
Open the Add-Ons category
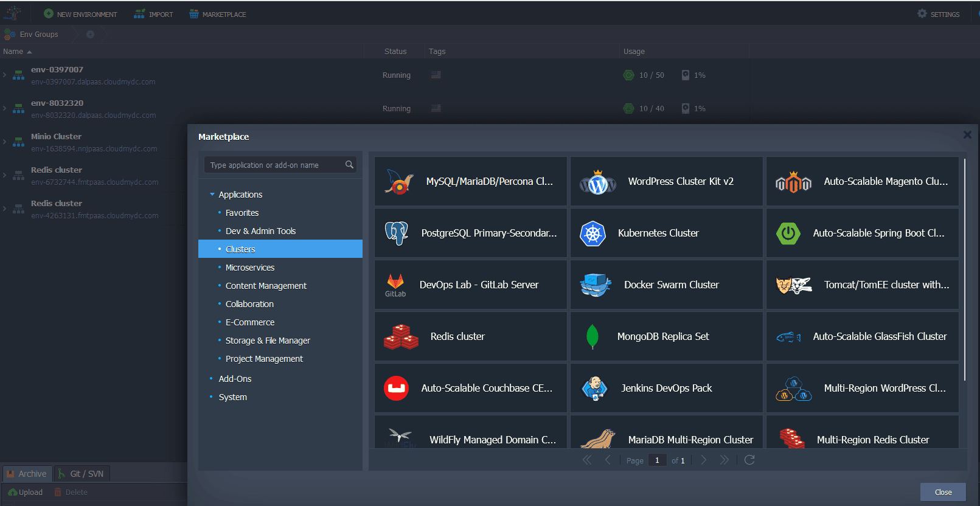tap(235, 379)
